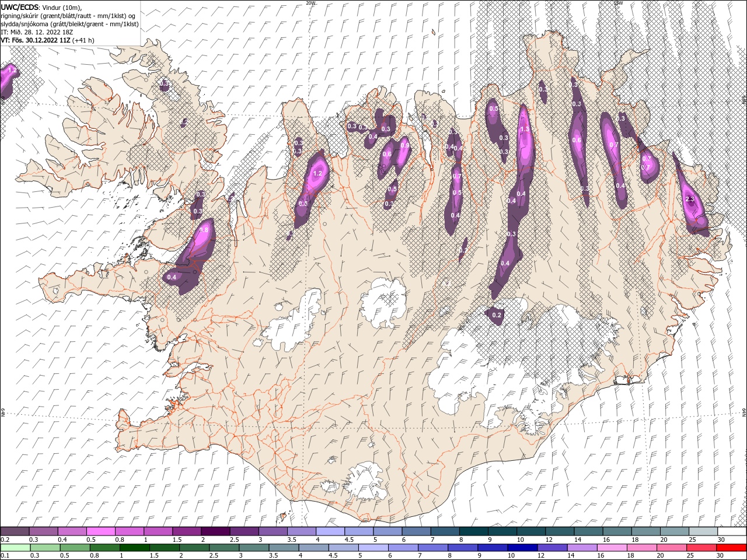Click the valid time 'VT: Fös. 30.12.2022 11Z'
This screenshot has height=560, width=747.
click(35, 40)
